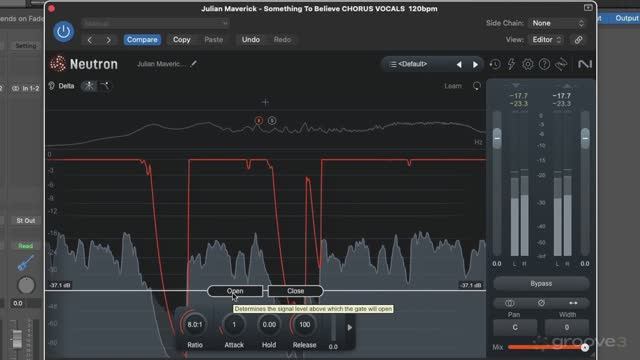This screenshot has height=360, width=640.
Task: Click the input peak -17.7 readout
Action: click(x=518, y=96)
